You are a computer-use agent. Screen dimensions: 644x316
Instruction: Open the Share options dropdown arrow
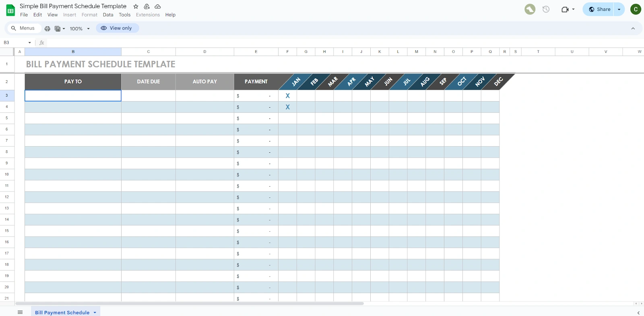click(619, 9)
